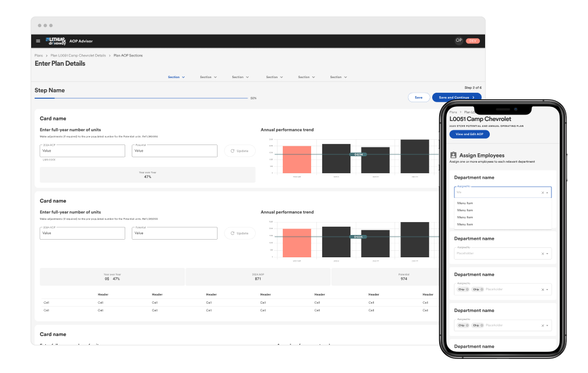This screenshot has height=373, width=588.
Task: Collapse the open Assigned to dropdown arrow
Action: (548, 193)
